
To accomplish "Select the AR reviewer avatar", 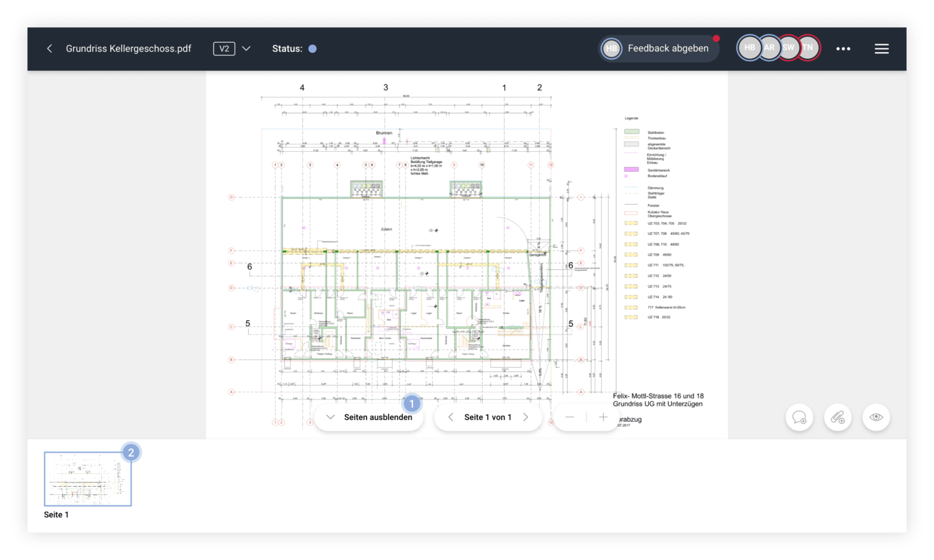I will coord(769,48).
